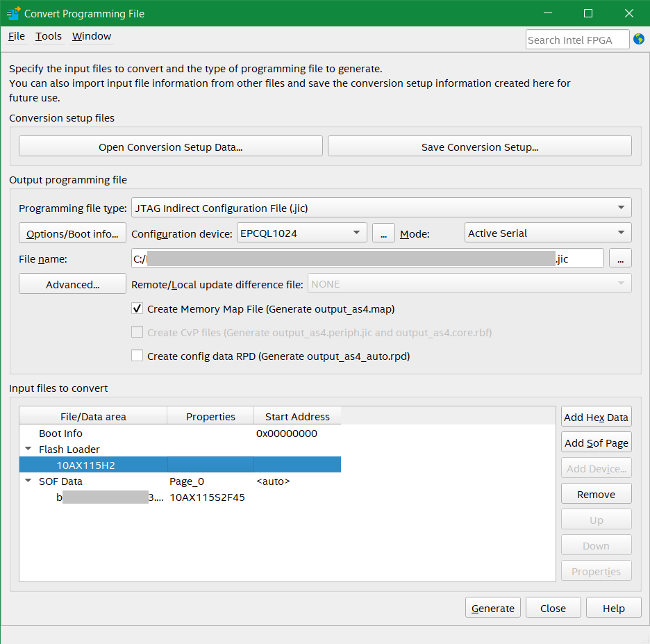Click Add Hex Data button
The width and height of the screenshot is (650, 644).
click(596, 418)
